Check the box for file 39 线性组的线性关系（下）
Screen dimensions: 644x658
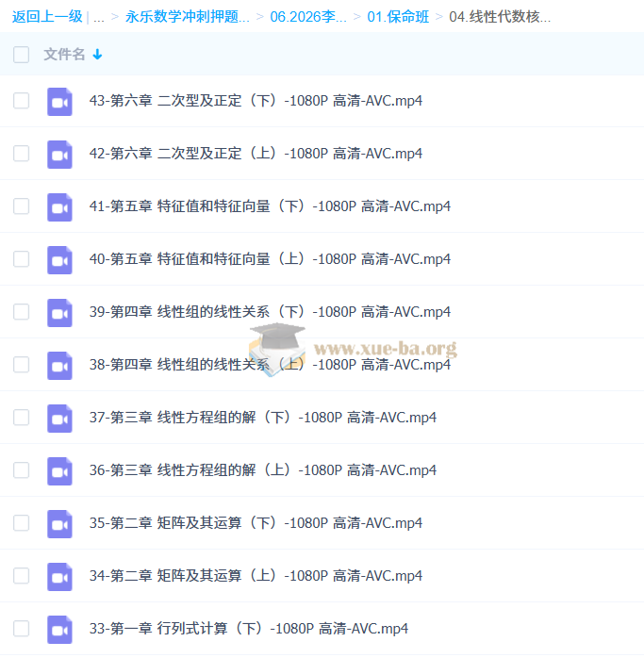[x=22, y=312]
